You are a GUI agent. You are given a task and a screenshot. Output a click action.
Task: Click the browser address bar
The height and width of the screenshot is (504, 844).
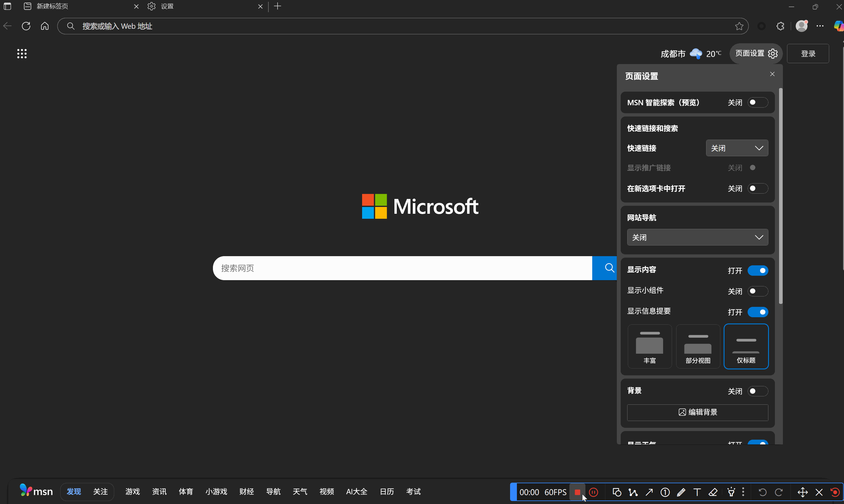coord(403,26)
